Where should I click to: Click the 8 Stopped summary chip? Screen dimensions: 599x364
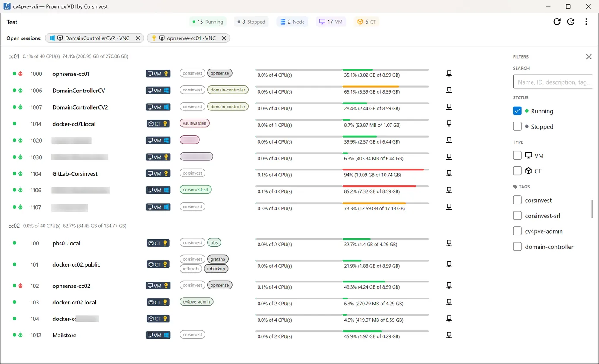point(252,22)
